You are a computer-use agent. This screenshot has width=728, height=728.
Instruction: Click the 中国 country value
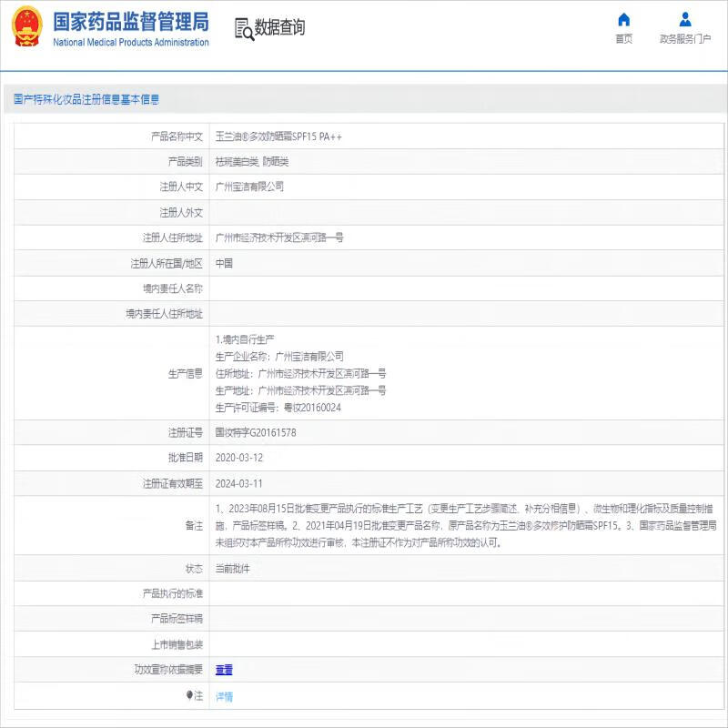coord(224,263)
